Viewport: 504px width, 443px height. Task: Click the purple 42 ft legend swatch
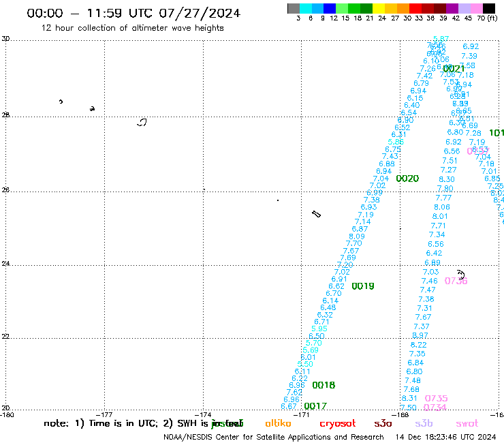click(x=452, y=8)
